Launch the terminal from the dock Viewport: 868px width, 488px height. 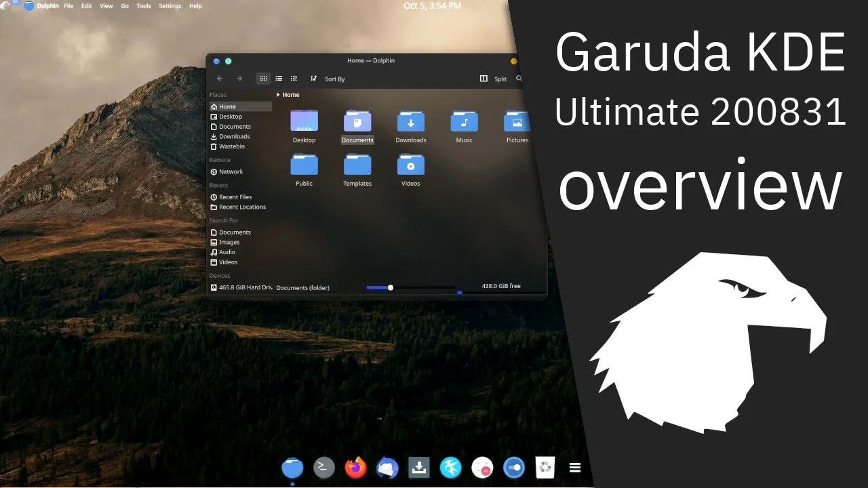(x=324, y=467)
